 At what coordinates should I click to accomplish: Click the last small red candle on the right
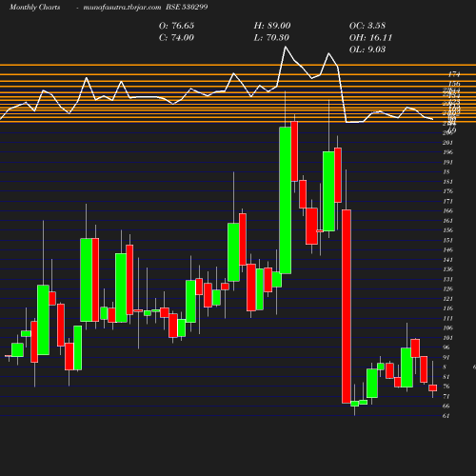pyautogui.click(x=433, y=387)
